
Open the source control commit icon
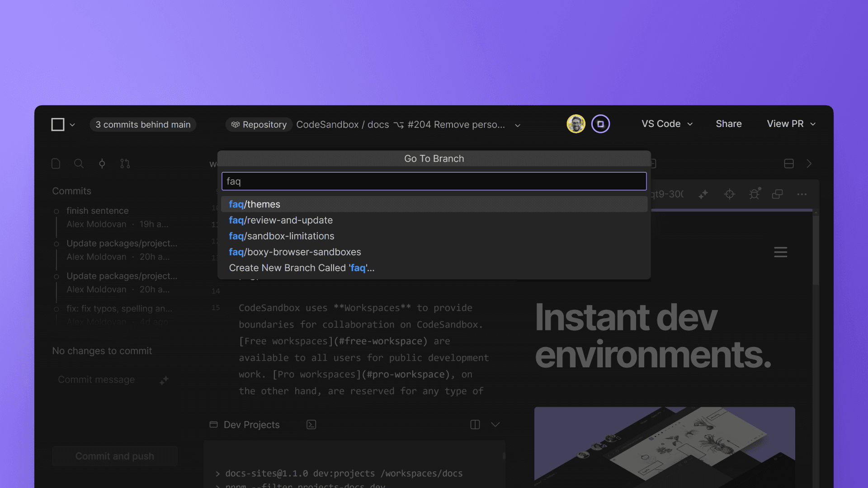[x=102, y=164]
